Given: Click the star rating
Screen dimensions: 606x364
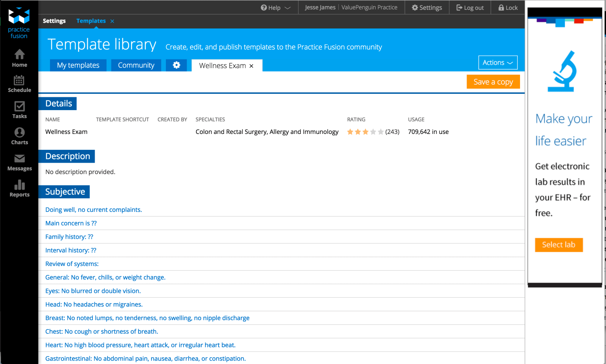Looking at the screenshot, I should click(365, 132).
